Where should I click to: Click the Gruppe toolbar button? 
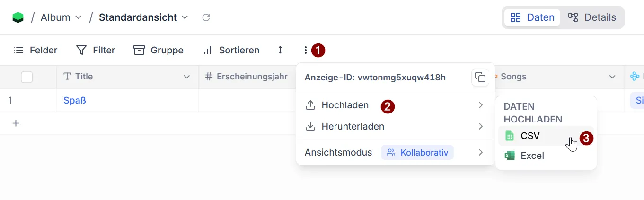tap(159, 50)
